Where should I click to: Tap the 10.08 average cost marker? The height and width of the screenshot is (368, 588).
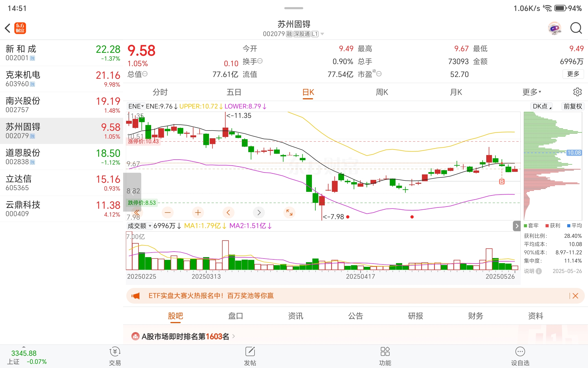pyautogui.click(x=574, y=152)
